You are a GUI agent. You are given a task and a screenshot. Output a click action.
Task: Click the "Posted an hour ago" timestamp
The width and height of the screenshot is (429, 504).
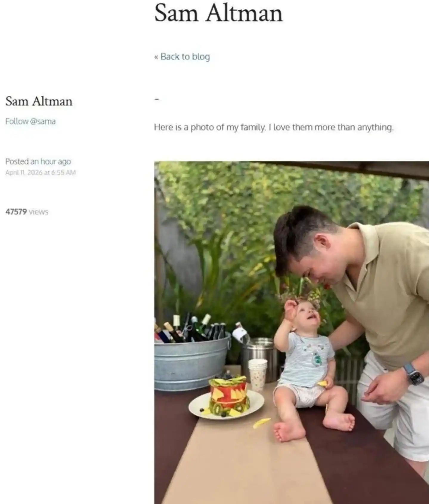click(x=38, y=161)
